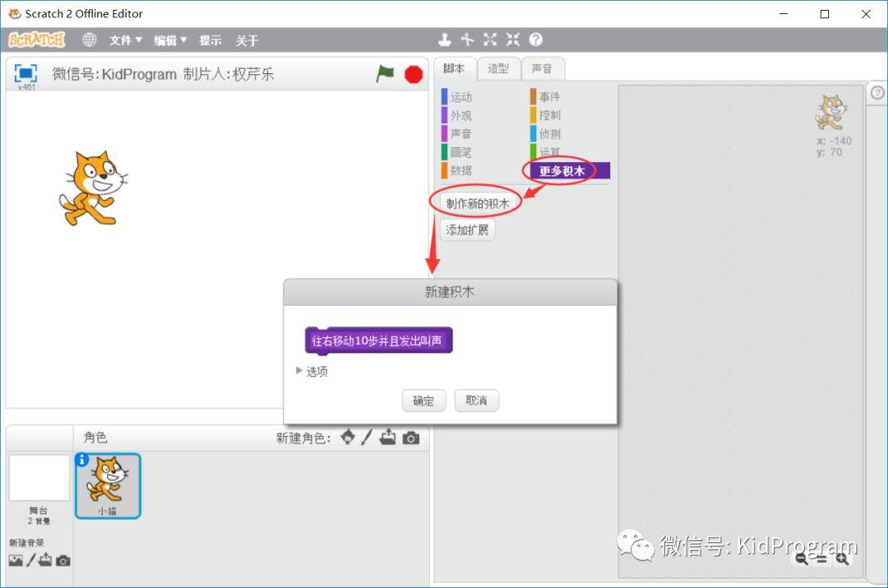Toggle full-screen presentation mode icon
888x588 pixels.
pyautogui.click(x=25, y=73)
